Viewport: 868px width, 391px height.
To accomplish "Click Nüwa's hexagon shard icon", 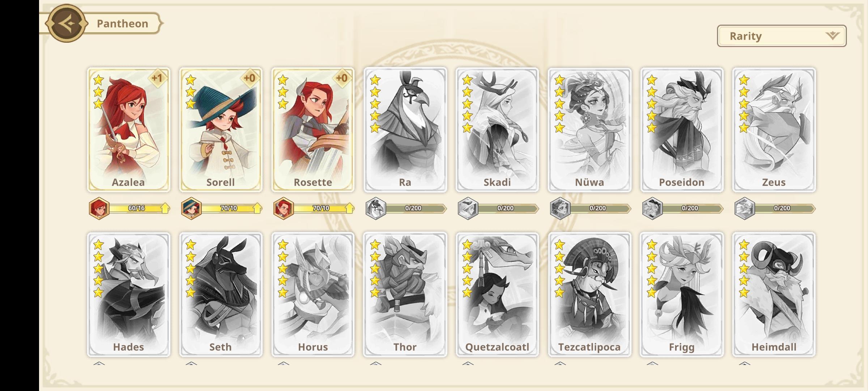I will [560, 208].
